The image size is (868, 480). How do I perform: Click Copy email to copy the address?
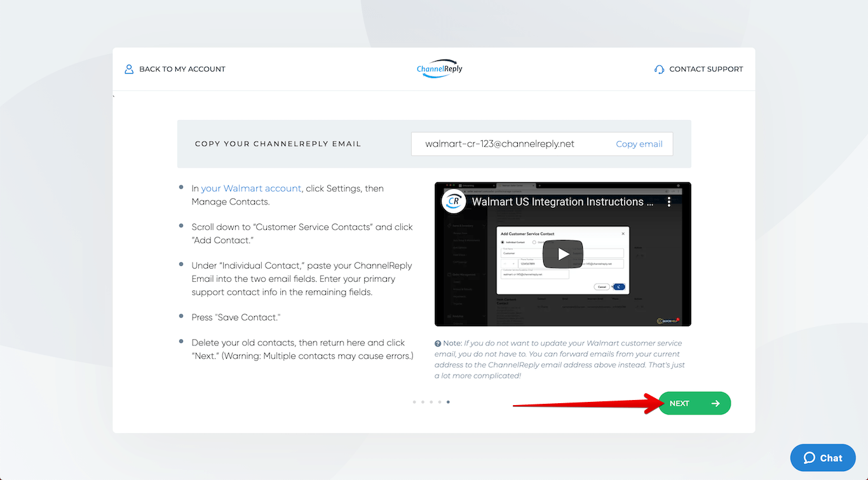pos(639,143)
